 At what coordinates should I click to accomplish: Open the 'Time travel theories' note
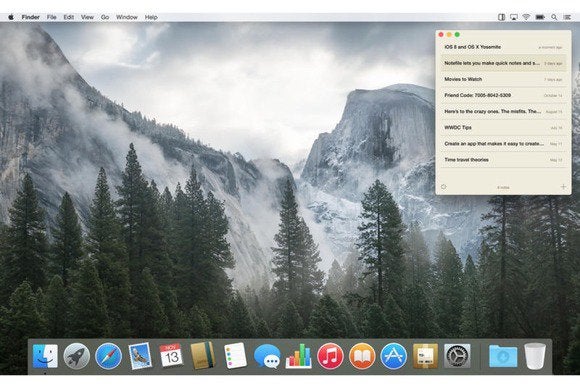503,160
